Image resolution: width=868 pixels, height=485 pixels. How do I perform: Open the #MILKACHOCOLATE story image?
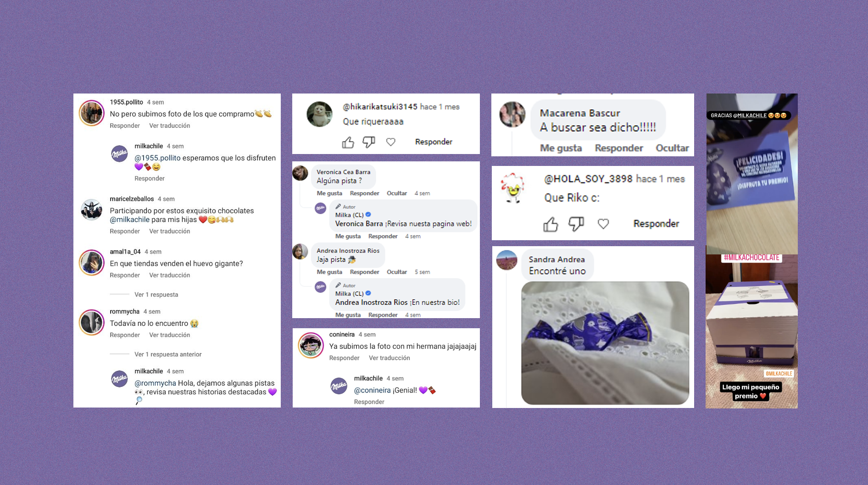click(x=751, y=331)
